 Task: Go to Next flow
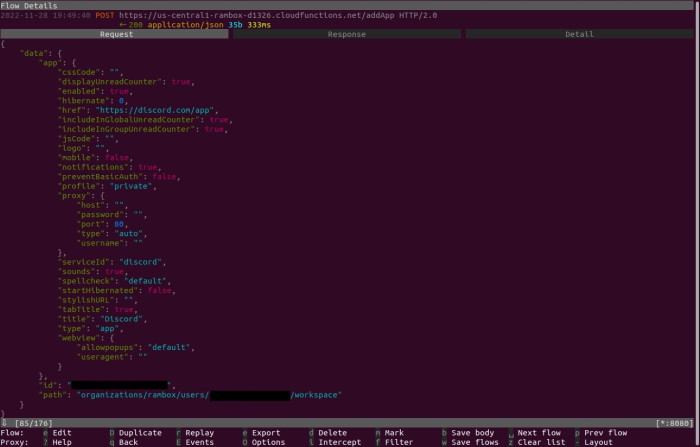click(541, 432)
